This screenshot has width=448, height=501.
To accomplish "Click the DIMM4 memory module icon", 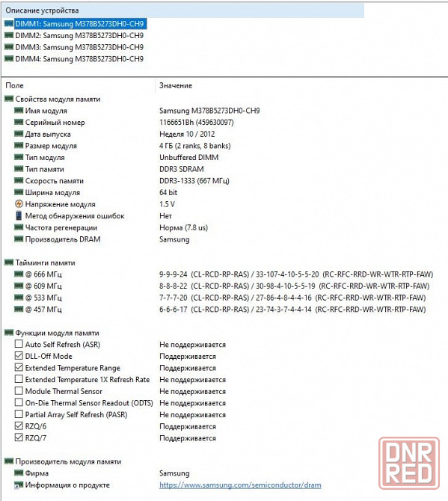I will [x=9, y=58].
